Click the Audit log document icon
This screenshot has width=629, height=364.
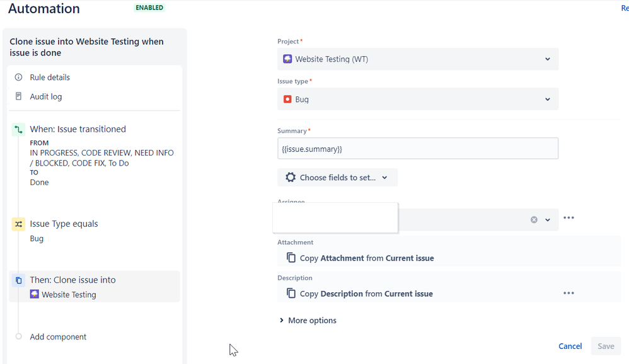point(18,96)
